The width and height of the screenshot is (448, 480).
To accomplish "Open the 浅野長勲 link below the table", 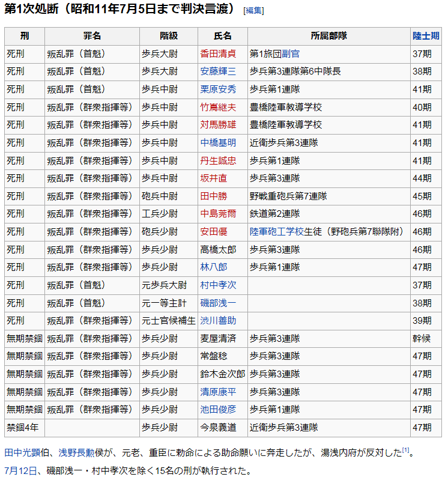I will click(x=76, y=453).
